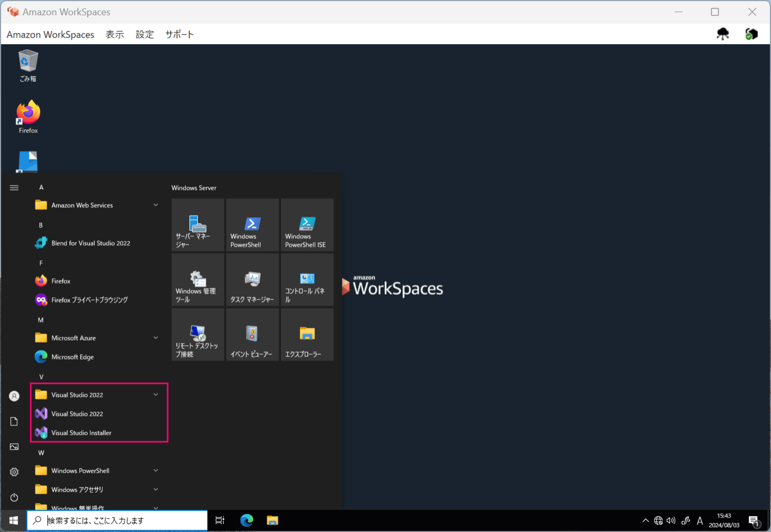Open Task View on the taskbar

tap(220, 520)
